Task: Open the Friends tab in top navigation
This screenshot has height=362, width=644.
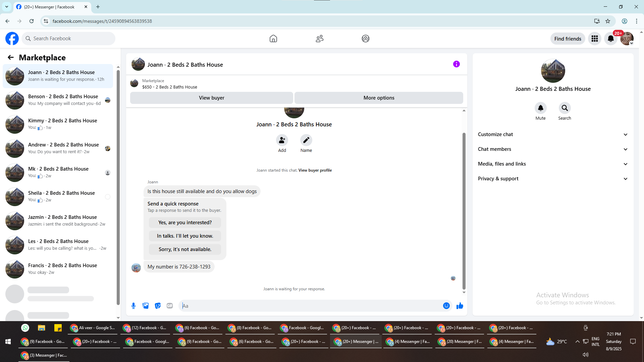Action: coord(319,39)
